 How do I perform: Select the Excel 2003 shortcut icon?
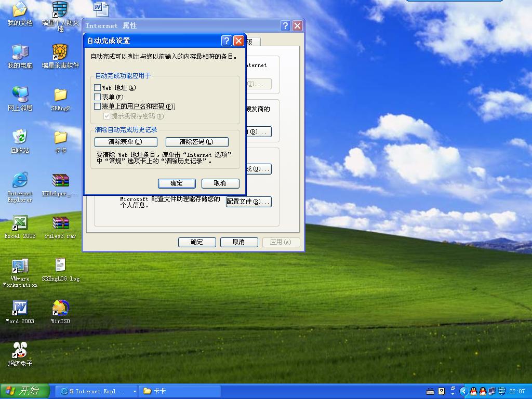coord(20,223)
